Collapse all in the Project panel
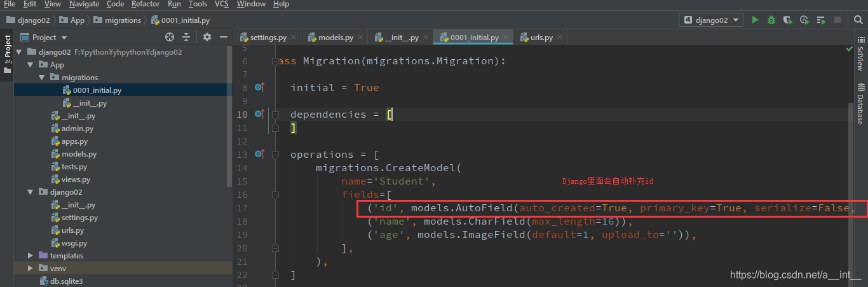This screenshot has width=868, height=287. 186,38
